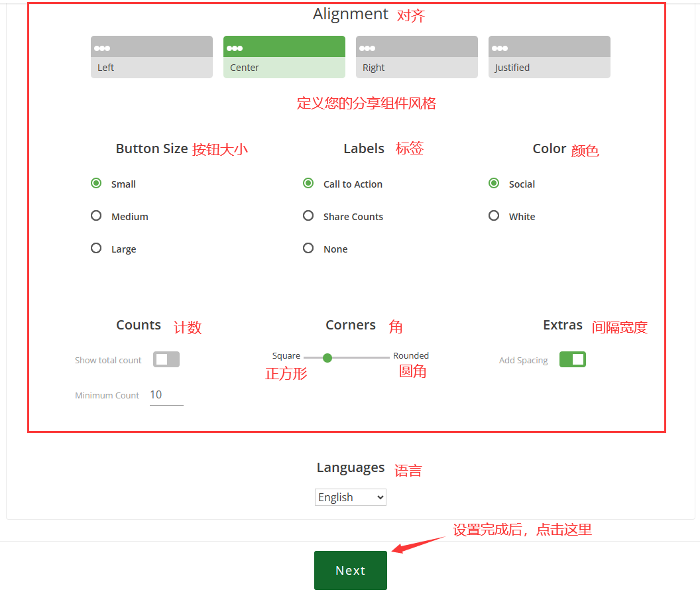Choose the Left alignment option

point(152,57)
